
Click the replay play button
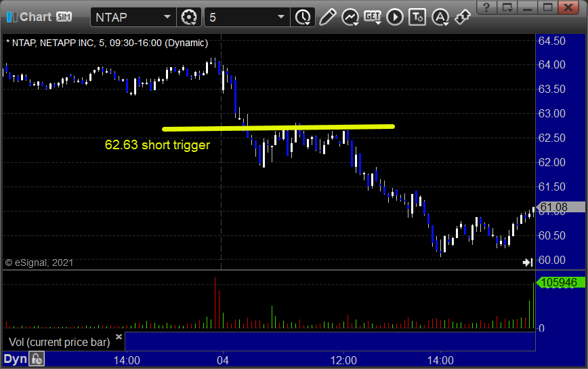click(x=395, y=17)
